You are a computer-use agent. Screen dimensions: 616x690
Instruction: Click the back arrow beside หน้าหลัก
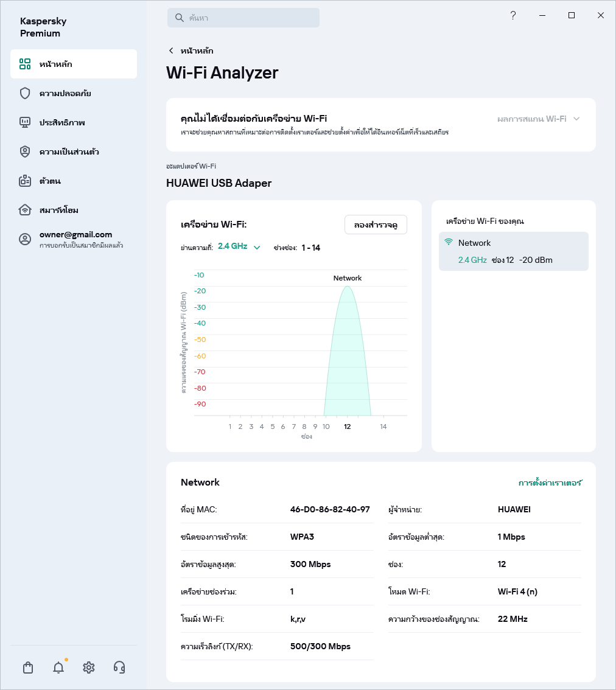click(x=171, y=51)
